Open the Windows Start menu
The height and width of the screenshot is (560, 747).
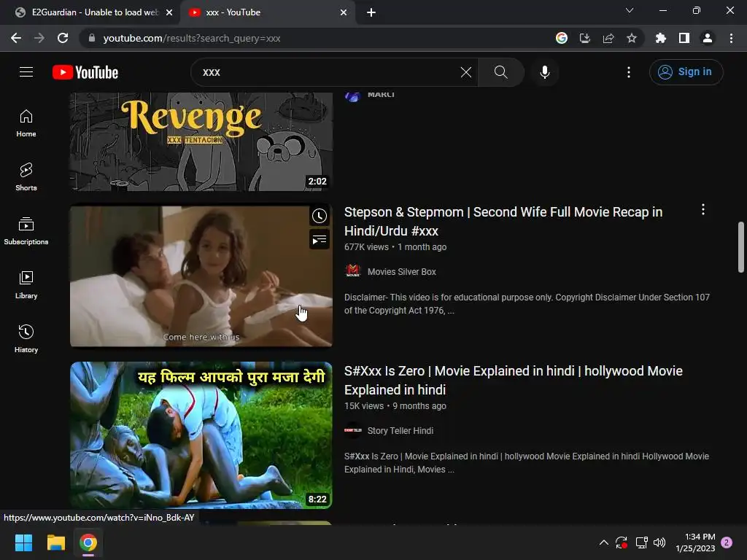tap(23, 542)
